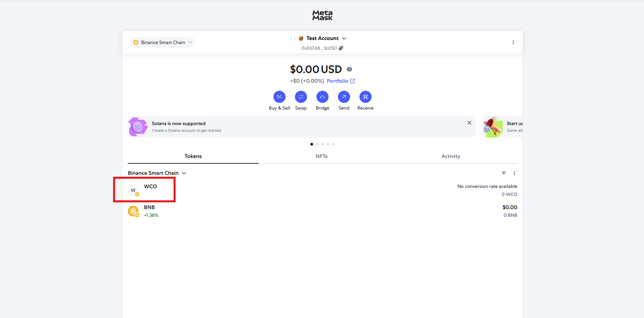Open the BNB token entry
Image resolution: width=644 pixels, height=318 pixels.
coord(149,211)
